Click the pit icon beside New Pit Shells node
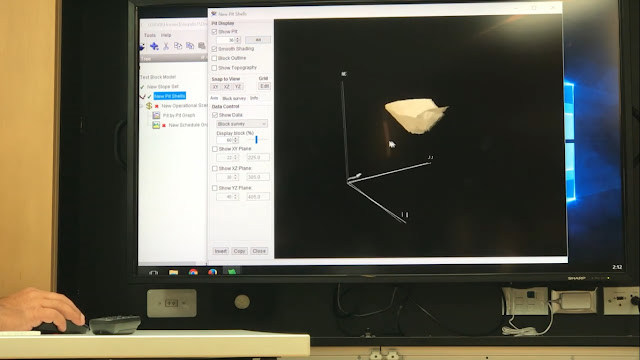The width and height of the screenshot is (640, 360). [x=142, y=96]
